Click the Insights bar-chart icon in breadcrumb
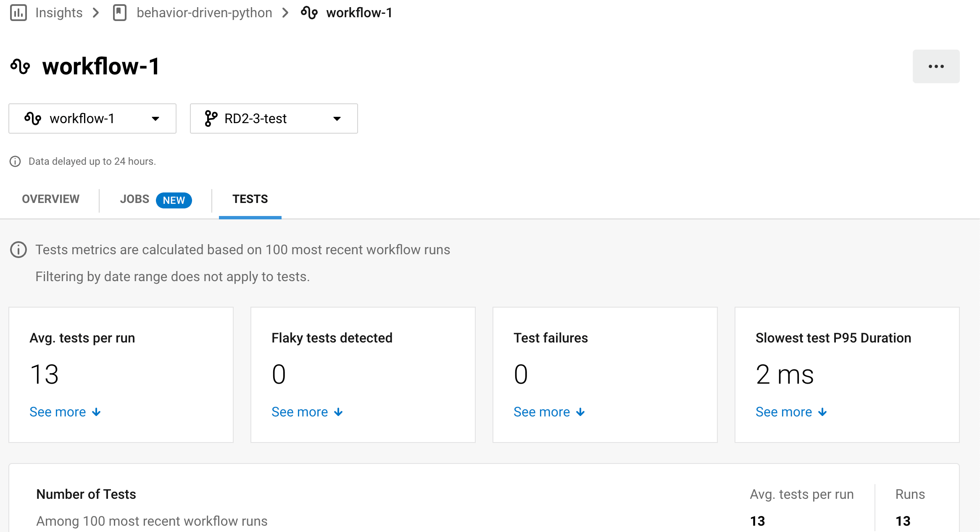 (x=18, y=13)
